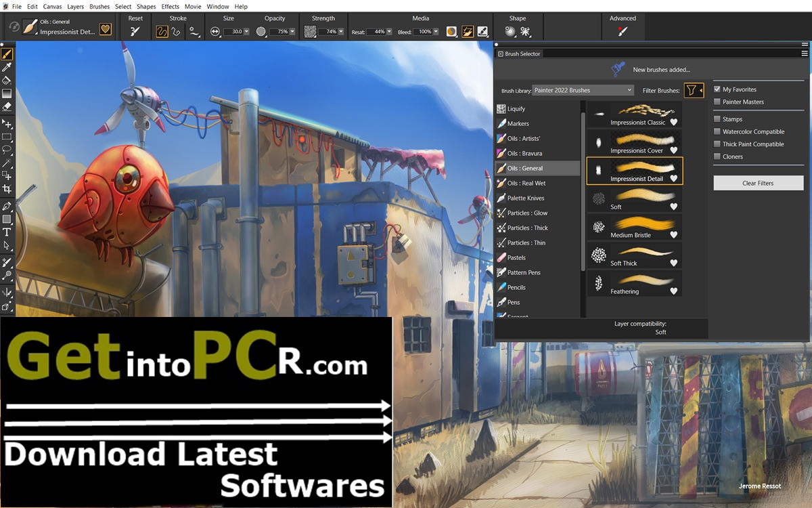The height and width of the screenshot is (508, 812).
Task: Open the Layers menu
Action: [x=76, y=6]
